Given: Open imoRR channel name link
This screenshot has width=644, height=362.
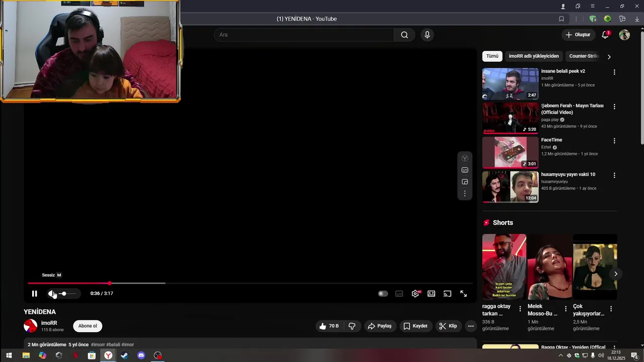Looking at the screenshot, I should (49, 323).
